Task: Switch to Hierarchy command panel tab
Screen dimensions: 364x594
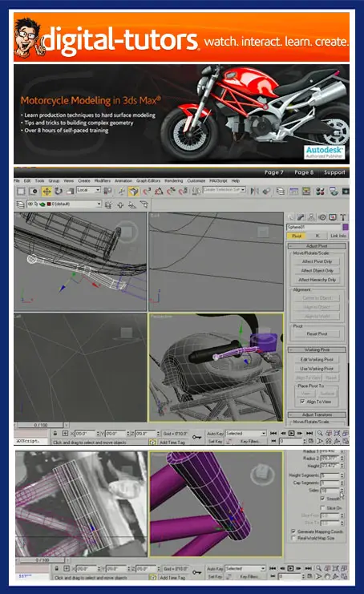Action: (311, 217)
